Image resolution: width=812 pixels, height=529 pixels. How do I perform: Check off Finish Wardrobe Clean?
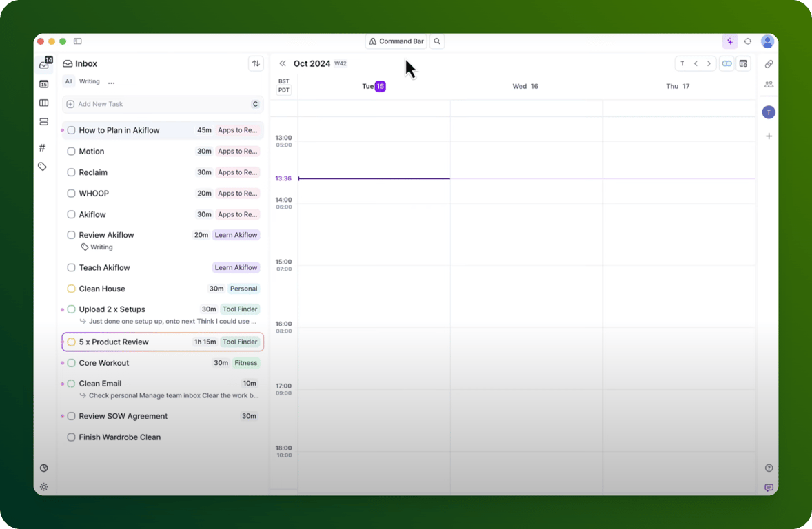tap(72, 437)
